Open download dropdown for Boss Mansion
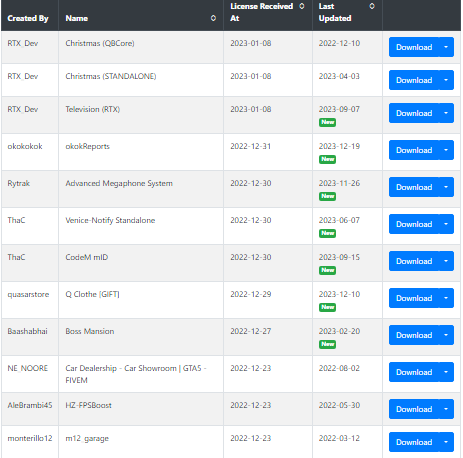Viewport: 463px width, 458px height. 446,335
